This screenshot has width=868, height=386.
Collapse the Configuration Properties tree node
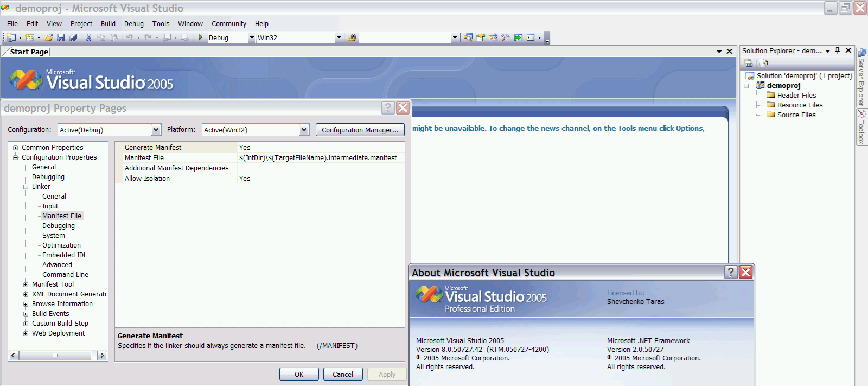pyautogui.click(x=16, y=157)
